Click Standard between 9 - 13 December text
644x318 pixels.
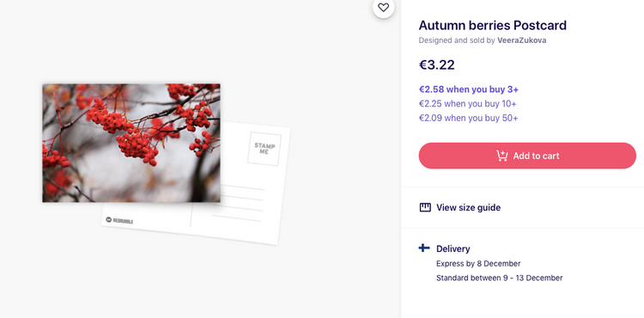tap(500, 278)
